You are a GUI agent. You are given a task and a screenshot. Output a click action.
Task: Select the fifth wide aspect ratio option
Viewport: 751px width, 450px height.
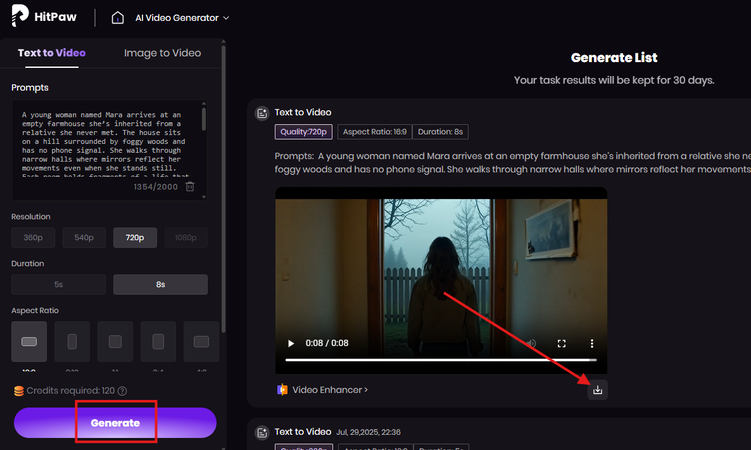(201, 341)
